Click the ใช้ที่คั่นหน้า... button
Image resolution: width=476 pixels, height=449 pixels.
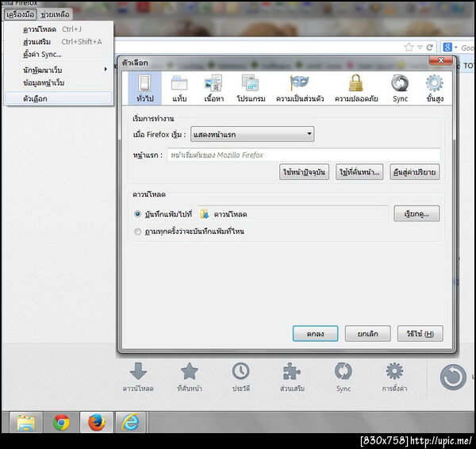(359, 172)
